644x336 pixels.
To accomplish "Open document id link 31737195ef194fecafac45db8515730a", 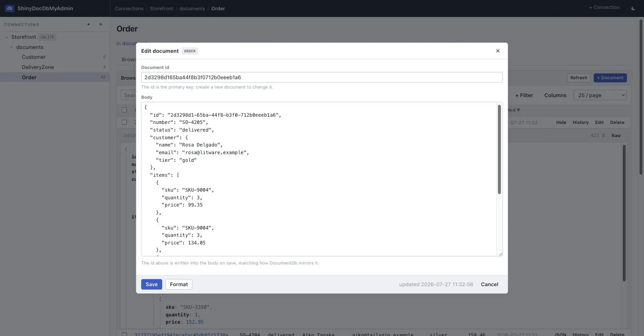I will 181,335.
